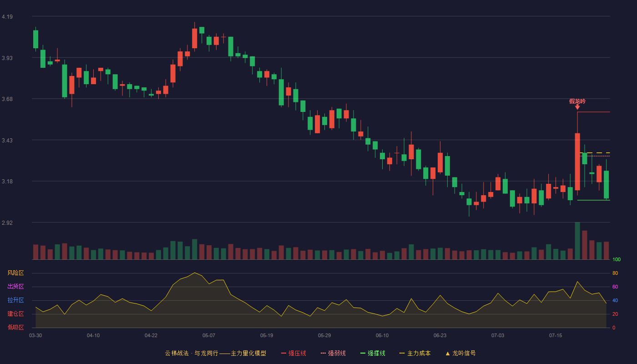Viewport: 637px width, 364px height.
Task: Click the large red candlestick below 假龙吟
Action: pos(577,162)
